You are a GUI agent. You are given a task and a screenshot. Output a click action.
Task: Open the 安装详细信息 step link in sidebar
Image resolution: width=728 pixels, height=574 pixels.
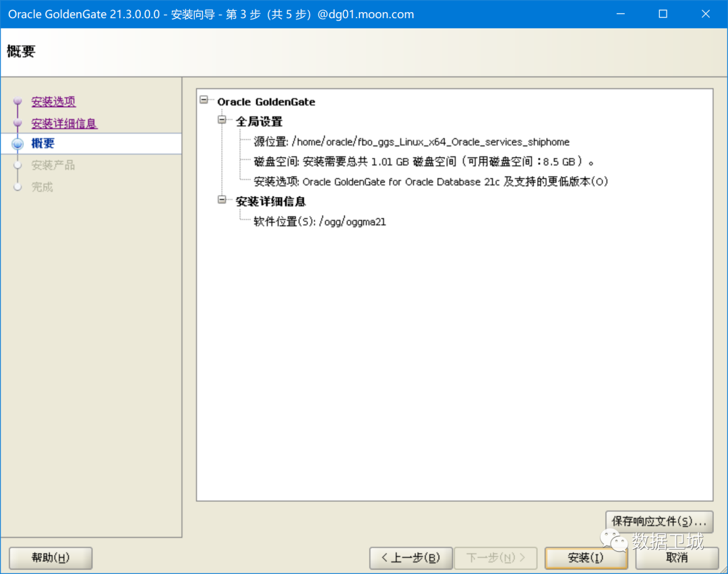[x=64, y=123]
